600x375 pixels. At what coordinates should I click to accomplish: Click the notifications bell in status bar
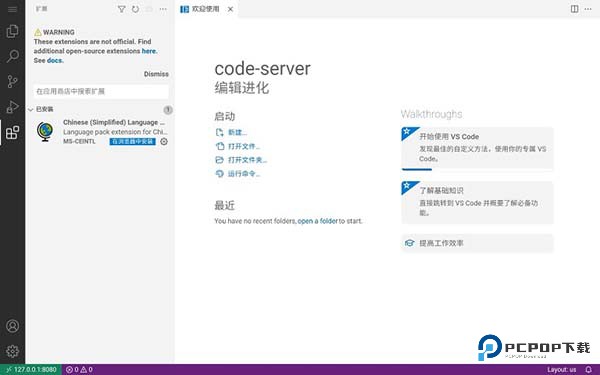589,370
